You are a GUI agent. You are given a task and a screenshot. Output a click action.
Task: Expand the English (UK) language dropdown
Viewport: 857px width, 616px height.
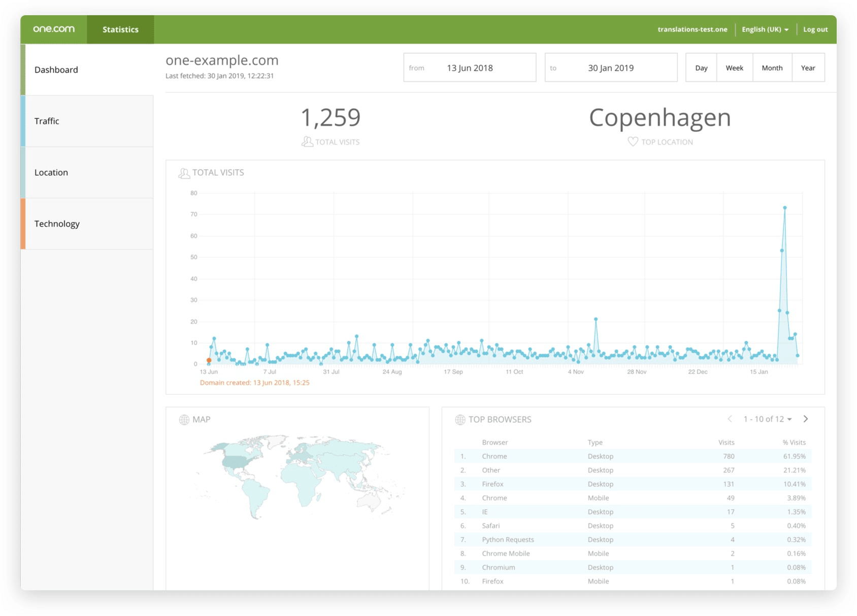pos(765,29)
